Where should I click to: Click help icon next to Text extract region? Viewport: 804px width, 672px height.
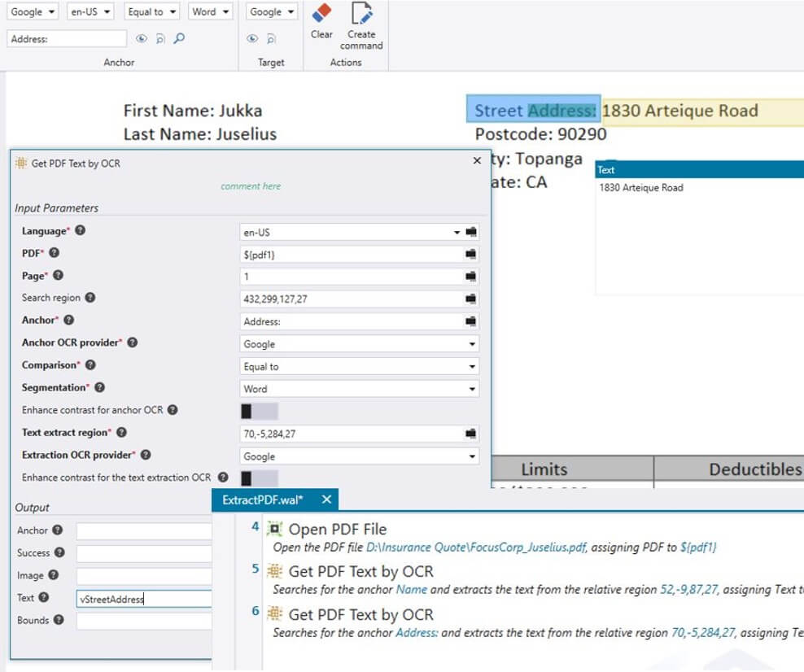pos(121,432)
